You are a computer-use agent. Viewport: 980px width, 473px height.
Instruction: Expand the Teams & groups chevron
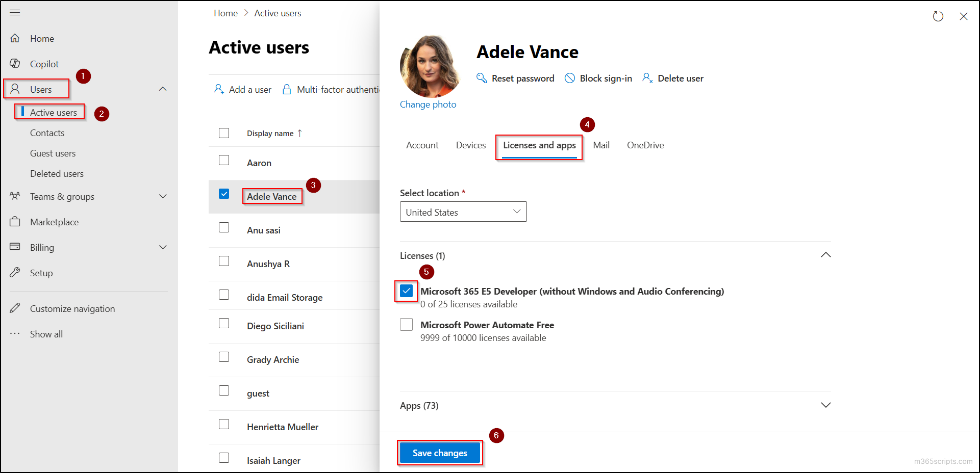[x=163, y=196]
